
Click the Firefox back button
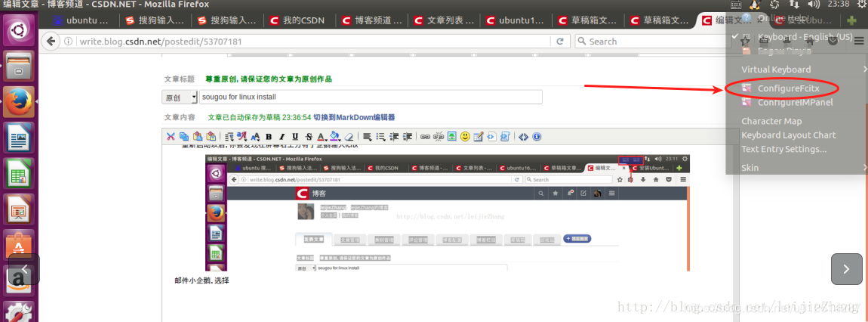[x=51, y=42]
